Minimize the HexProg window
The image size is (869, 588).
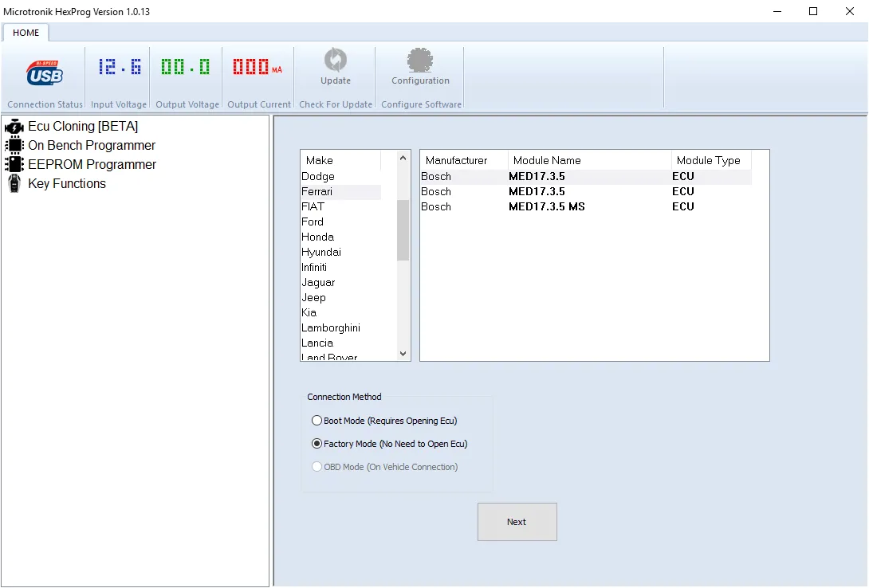point(777,11)
